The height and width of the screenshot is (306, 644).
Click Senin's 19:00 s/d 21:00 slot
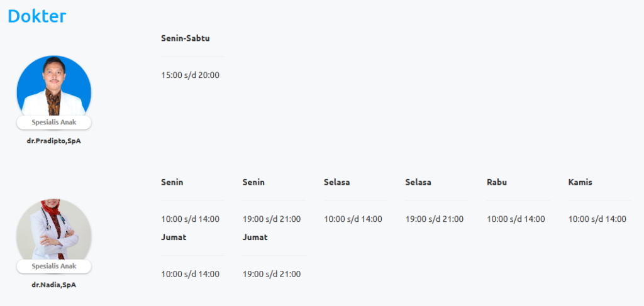tap(272, 219)
